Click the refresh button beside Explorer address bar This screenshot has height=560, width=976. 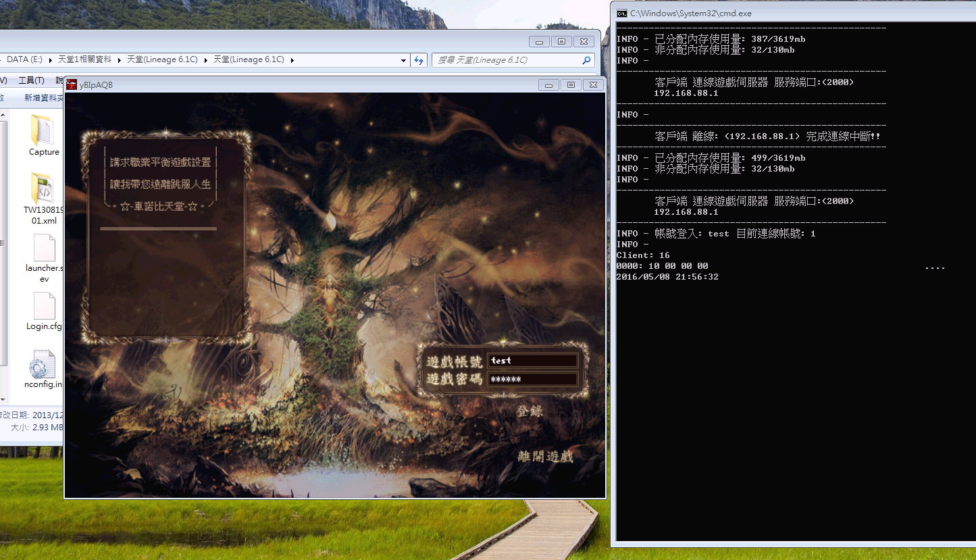point(419,59)
